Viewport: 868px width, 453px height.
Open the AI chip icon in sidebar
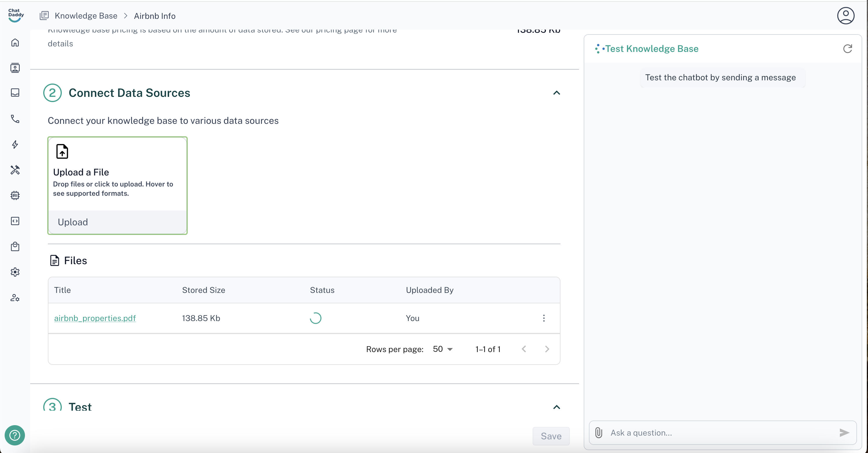click(15, 195)
